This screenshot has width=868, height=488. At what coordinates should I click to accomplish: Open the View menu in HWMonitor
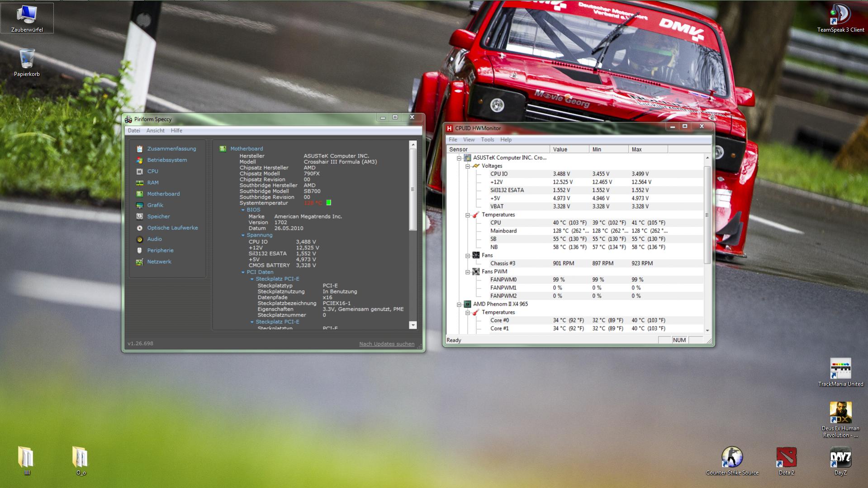click(x=469, y=140)
